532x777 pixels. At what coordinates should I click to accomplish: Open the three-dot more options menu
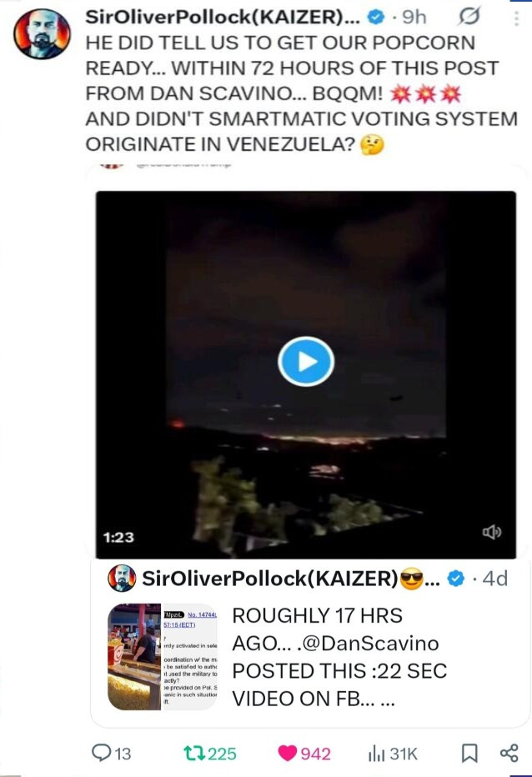516,18
